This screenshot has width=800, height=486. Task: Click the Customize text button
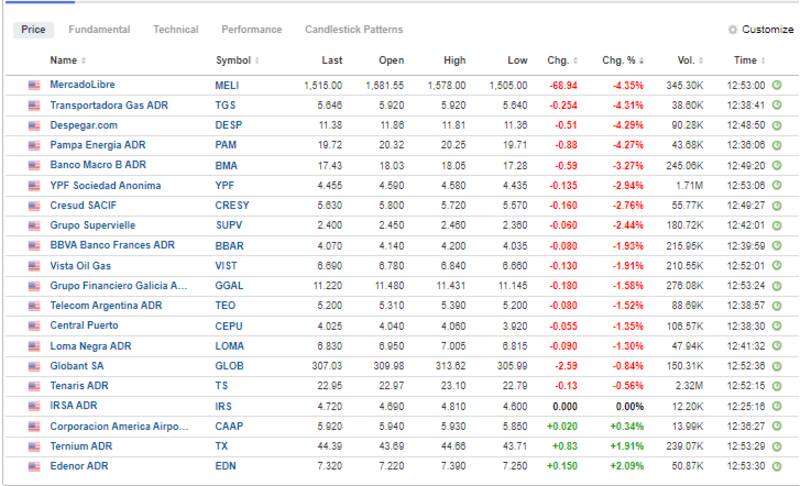pos(767,30)
